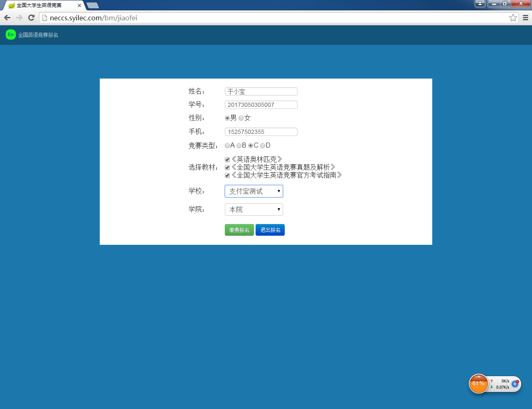Bookmark this page with the star icon
This screenshot has width=532, height=409.
point(513,17)
